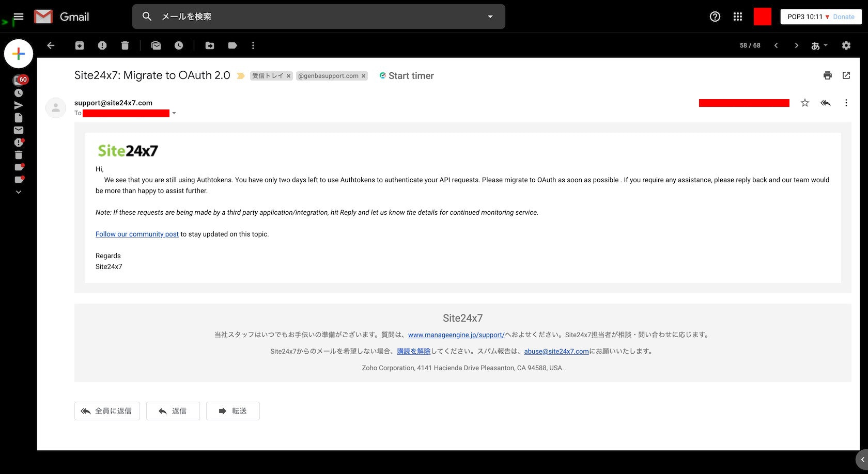868x474 pixels.
Task: Print the email
Action: [x=827, y=75]
